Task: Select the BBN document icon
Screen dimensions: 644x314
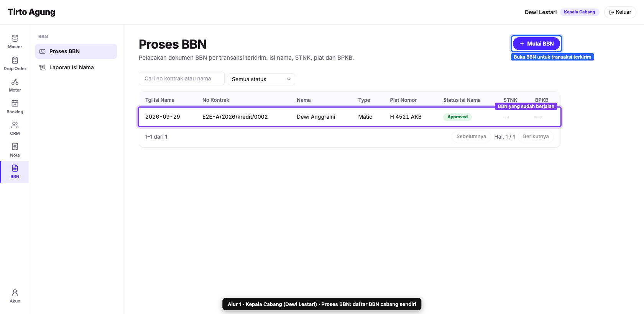Action: (15, 168)
